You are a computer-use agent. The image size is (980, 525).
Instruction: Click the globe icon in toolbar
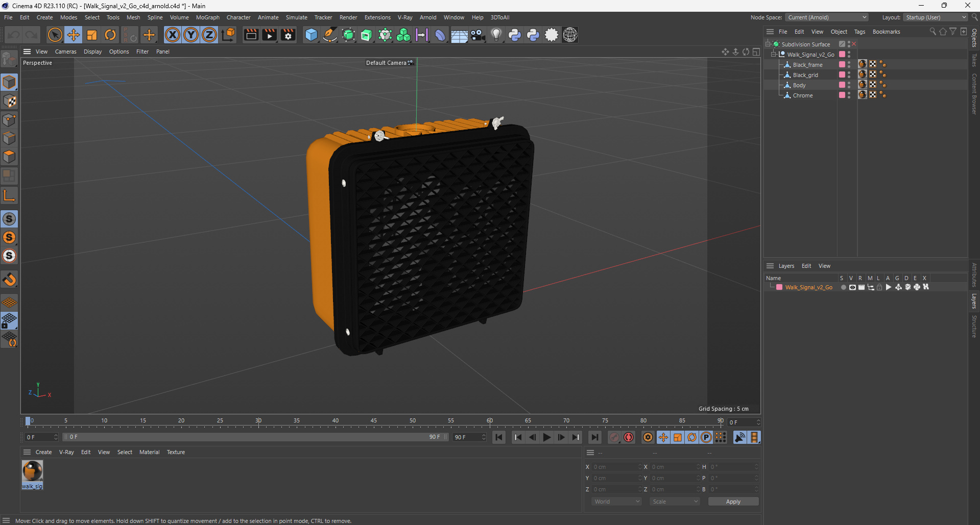570,35
